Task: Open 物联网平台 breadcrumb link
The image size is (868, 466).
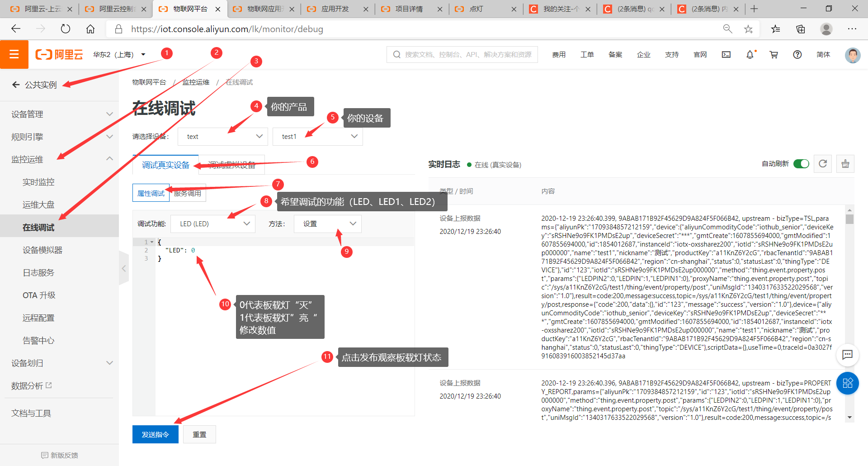Action: click(x=149, y=82)
